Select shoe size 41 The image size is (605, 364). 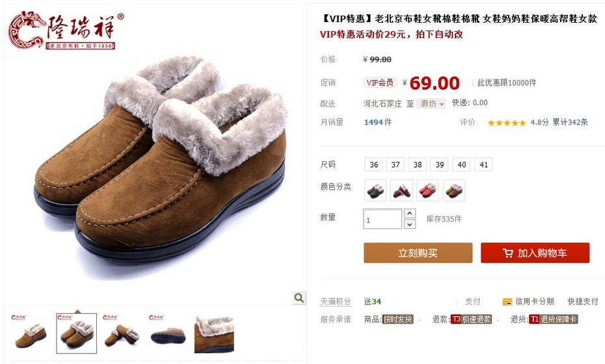click(x=483, y=164)
